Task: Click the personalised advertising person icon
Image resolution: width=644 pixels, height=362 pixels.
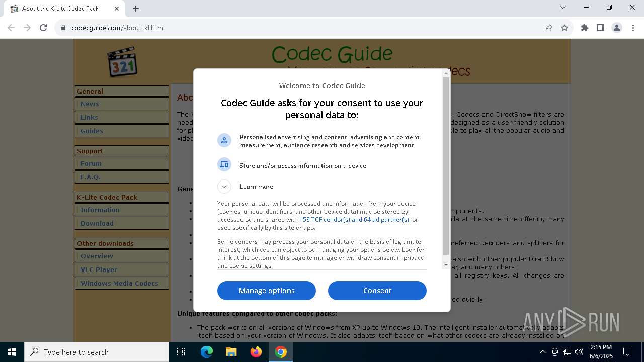Action: pyautogui.click(x=224, y=140)
